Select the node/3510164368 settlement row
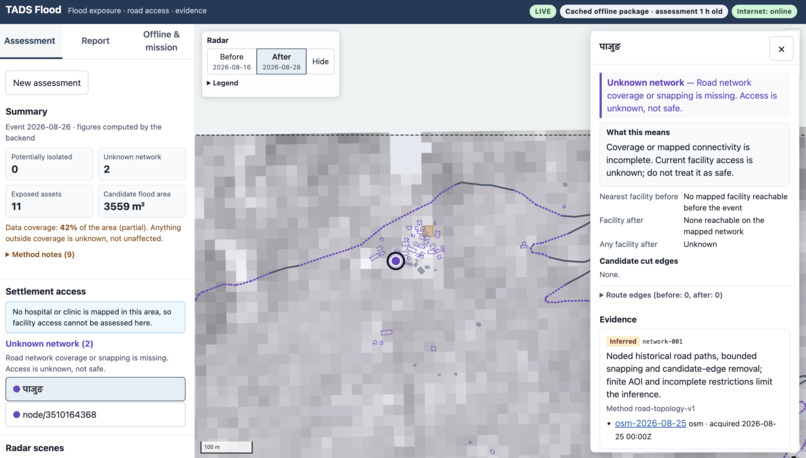This screenshot has width=806, height=458. 95,414
